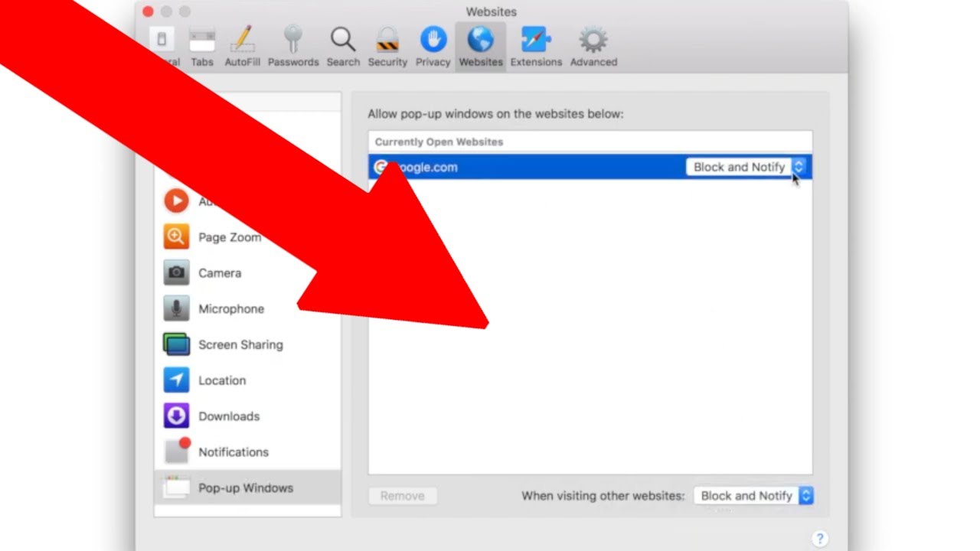Expand the Block and Notify dropdown for google.com
Viewport: 980px width, 551px height.
coord(799,167)
